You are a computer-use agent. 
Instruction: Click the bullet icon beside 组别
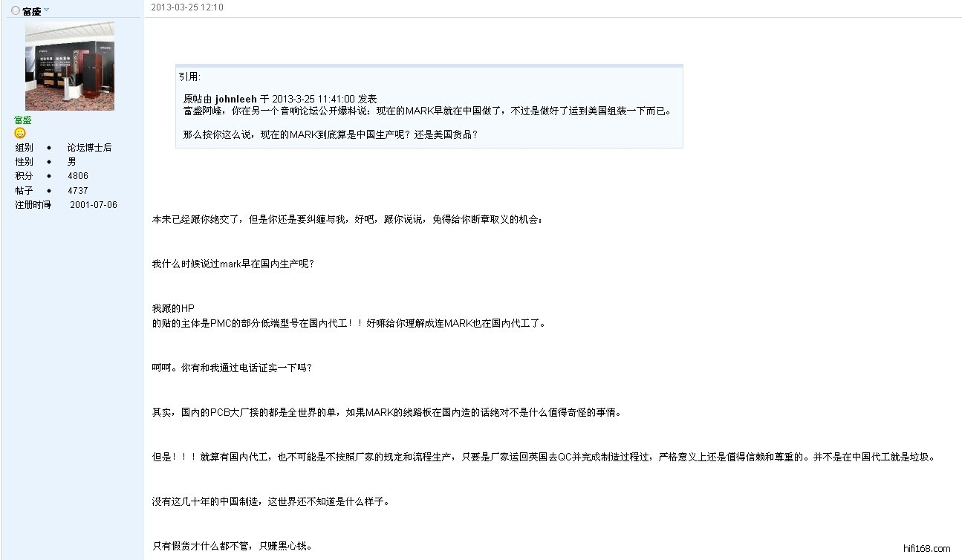coord(49,148)
